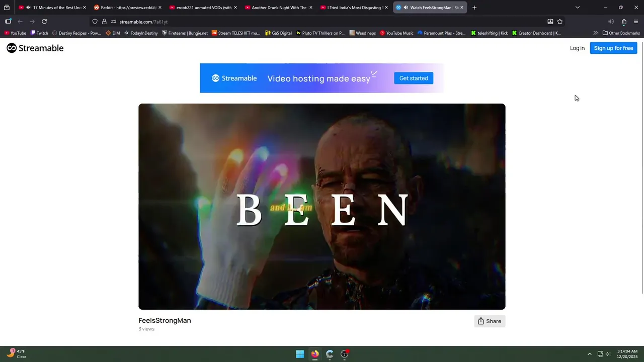Open the Twitch bookmark

point(39,33)
